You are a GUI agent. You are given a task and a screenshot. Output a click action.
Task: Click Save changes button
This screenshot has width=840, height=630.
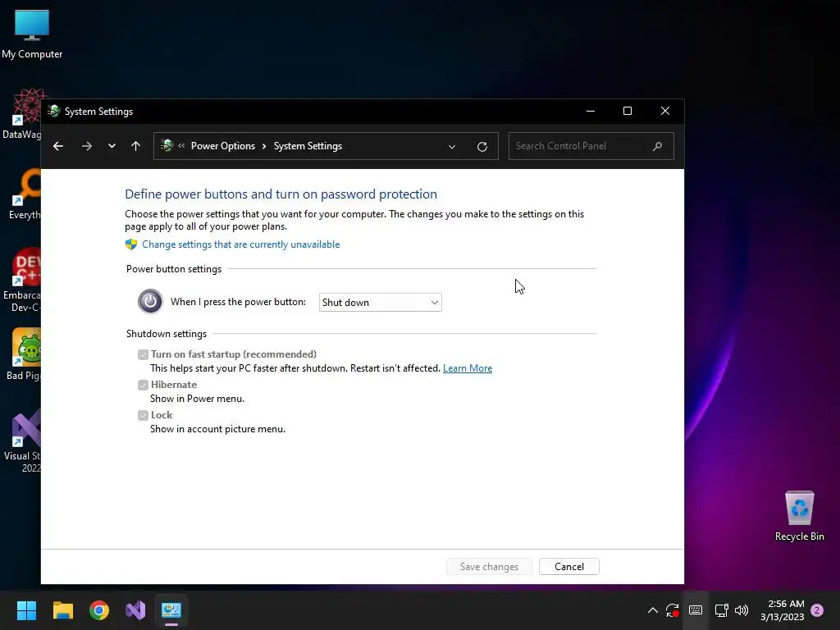point(489,567)
